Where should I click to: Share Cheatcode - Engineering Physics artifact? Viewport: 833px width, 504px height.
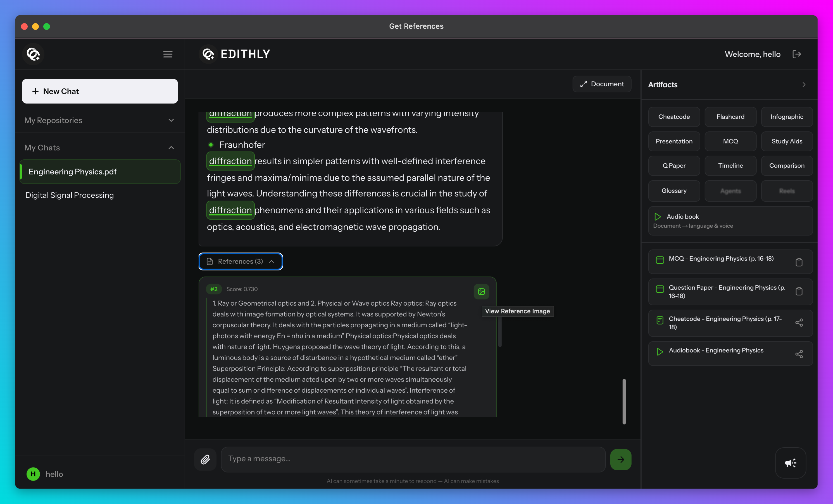[x=799, y=323]
